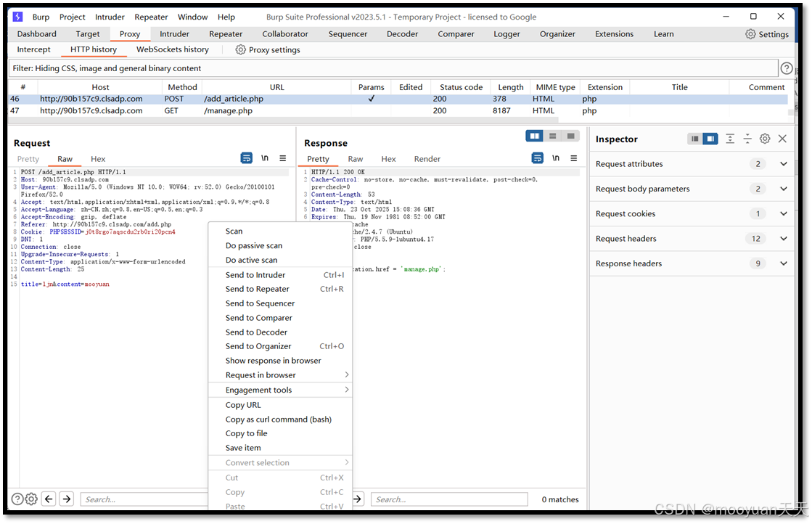Viewport: 812px width, 524px height.
Task: Choose Send to Comparer
Action: point(280,318)
